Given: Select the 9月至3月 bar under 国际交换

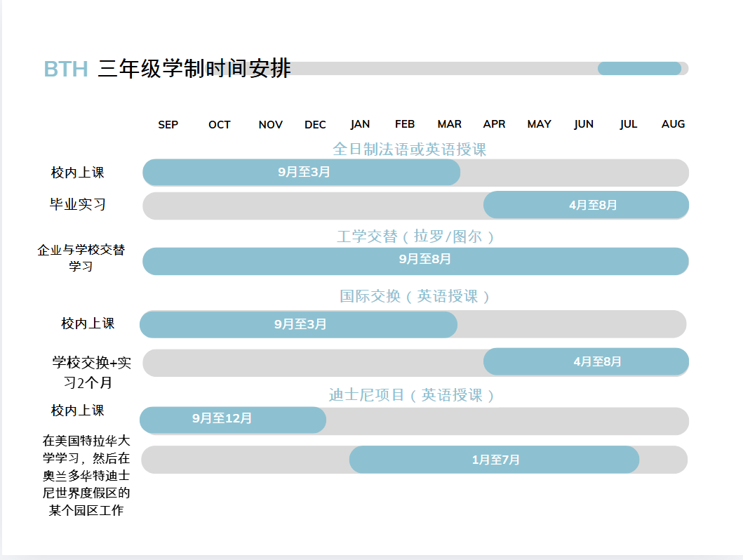Looking at the screenshot, I should point(299,324).
